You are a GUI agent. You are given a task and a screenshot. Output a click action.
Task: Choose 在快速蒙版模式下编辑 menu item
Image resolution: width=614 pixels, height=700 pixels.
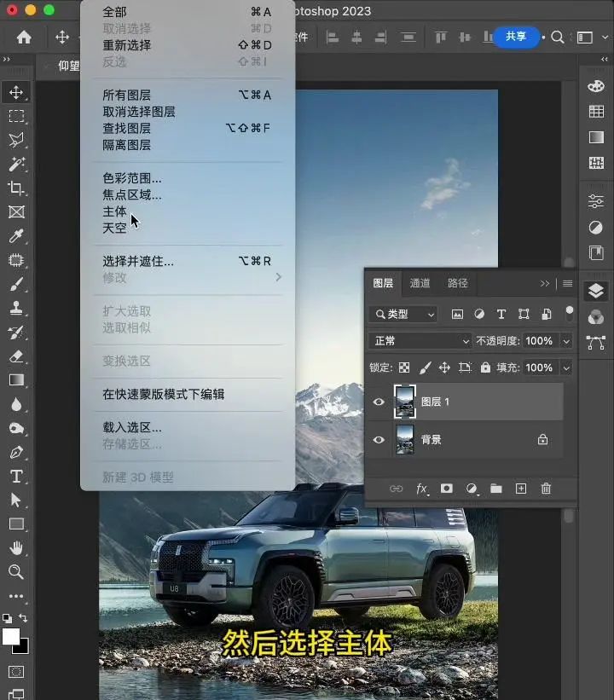[164, 394]
